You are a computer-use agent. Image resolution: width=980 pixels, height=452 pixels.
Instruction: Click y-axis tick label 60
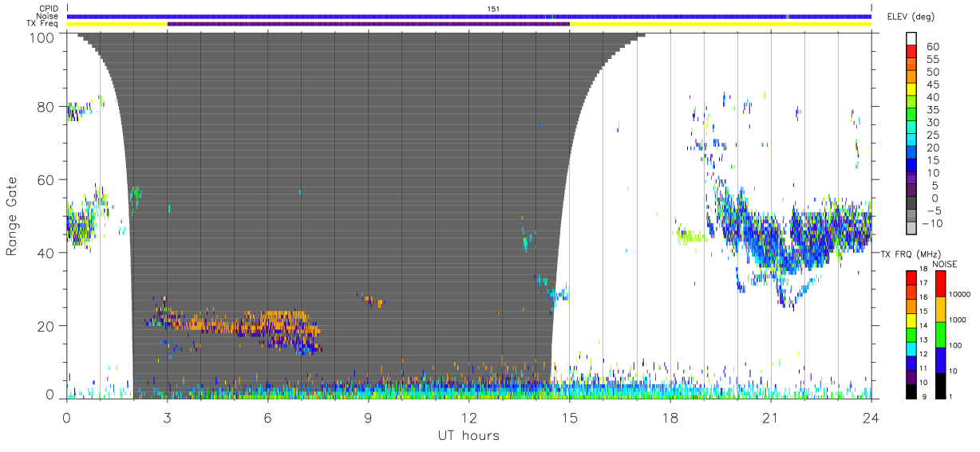46,179
